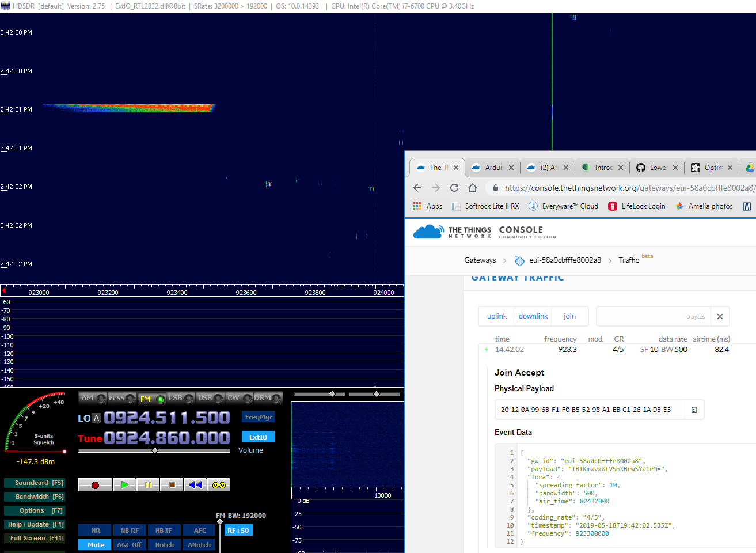This screenshot has height=553, width=756.
Task: Toggle the NB RF noise blanker
Action: [130, 531]
